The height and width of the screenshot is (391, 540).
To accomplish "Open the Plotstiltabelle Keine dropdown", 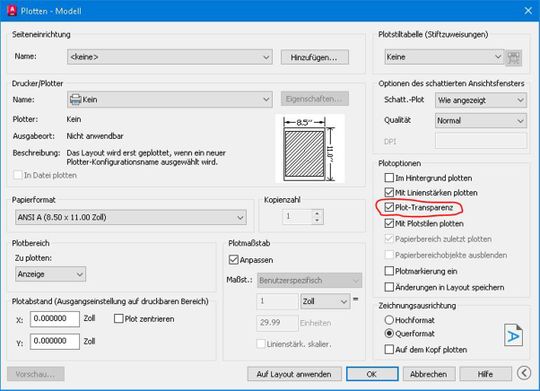I will point(444,57).
